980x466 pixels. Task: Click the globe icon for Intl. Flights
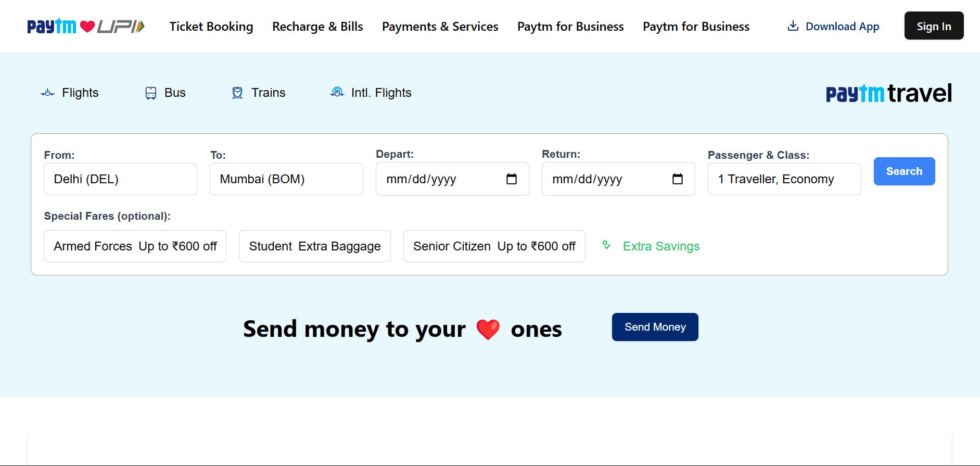(x=337, y=92)
